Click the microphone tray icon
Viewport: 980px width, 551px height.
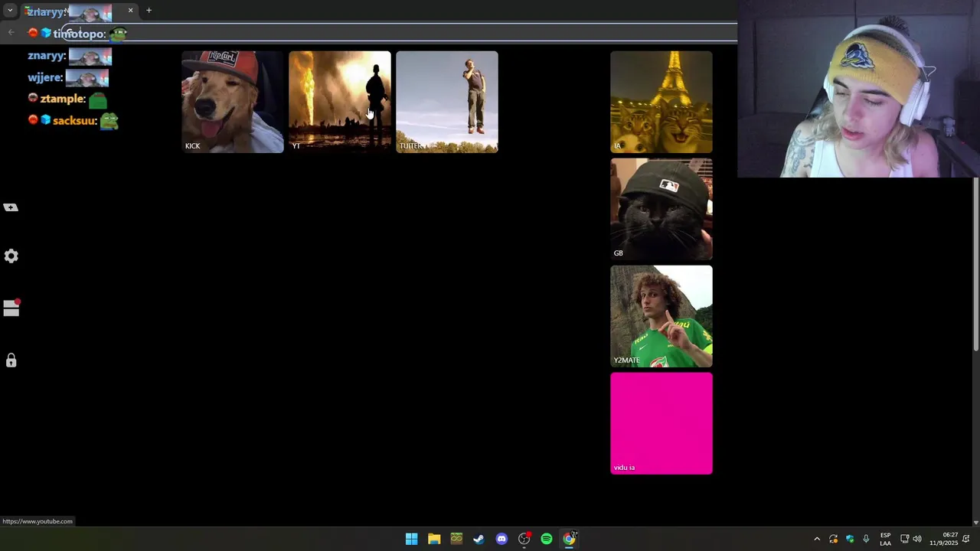866,540
